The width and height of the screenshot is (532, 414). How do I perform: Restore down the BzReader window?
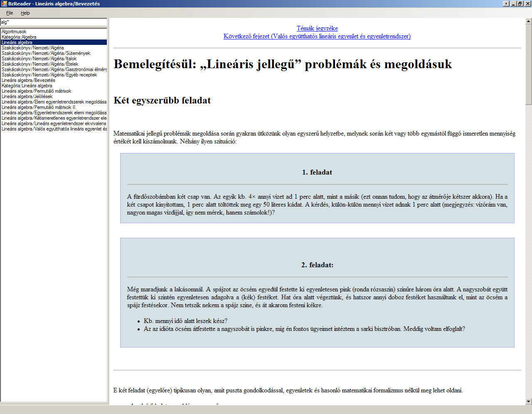click(x=520, y=3)
